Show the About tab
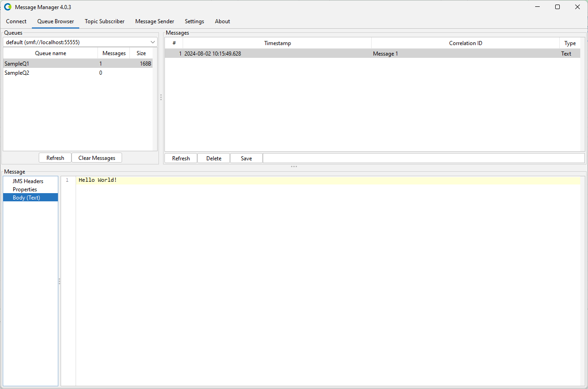Screen dimensions: 588x389 (x=223, y=21)
